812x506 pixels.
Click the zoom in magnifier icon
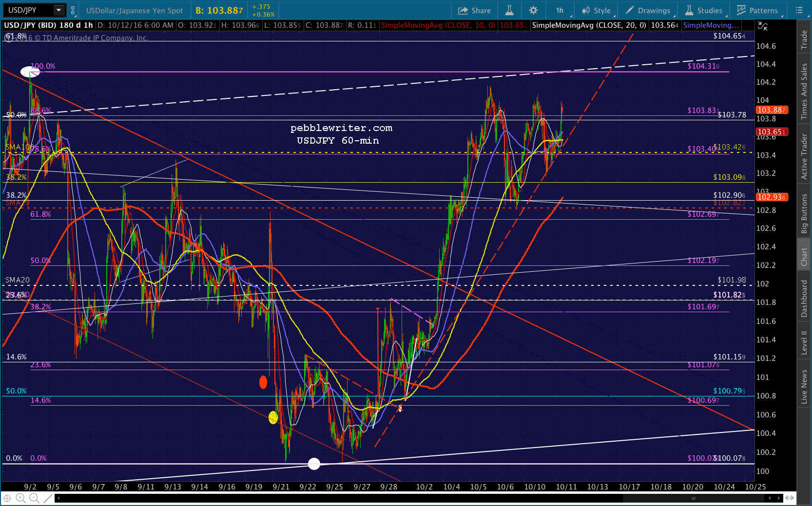pos(20,498)
